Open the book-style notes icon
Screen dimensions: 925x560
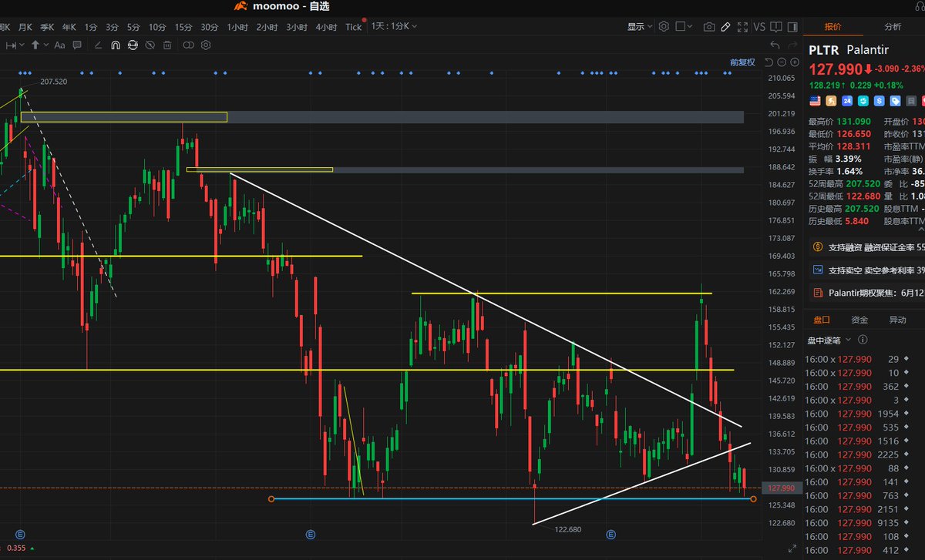tap(775, 26)
